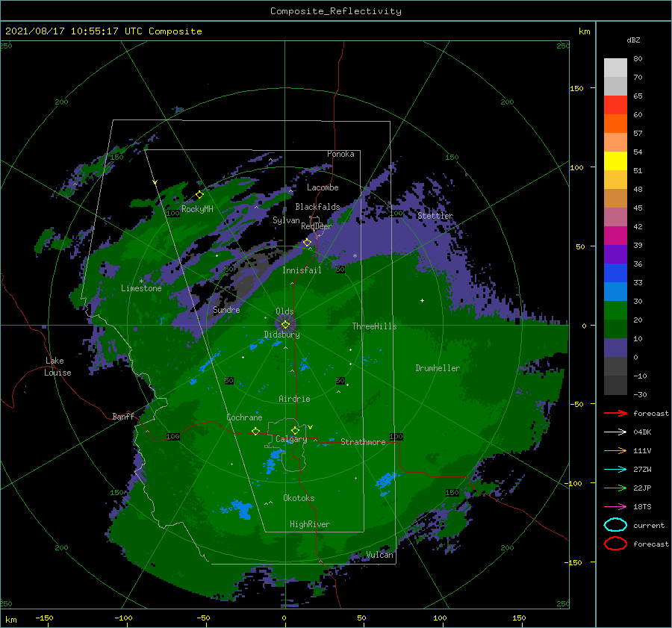Click the green 22JP arrow icon
Screen dimensions: 672x628
(615, 488)
